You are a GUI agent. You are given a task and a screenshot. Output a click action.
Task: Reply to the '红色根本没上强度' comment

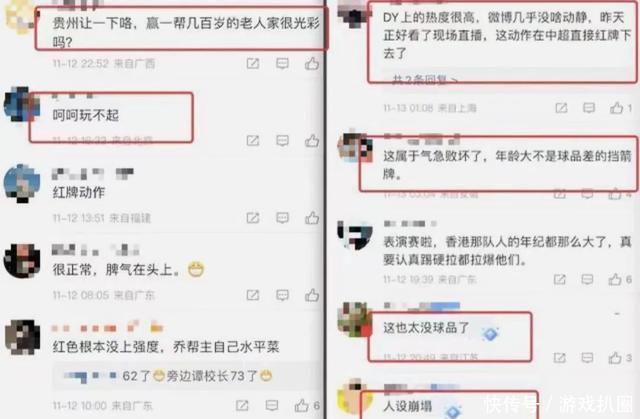click(272, 405)
